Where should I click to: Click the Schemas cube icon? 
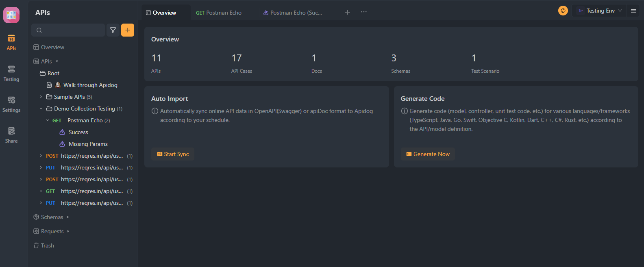(x=36, y=217)
